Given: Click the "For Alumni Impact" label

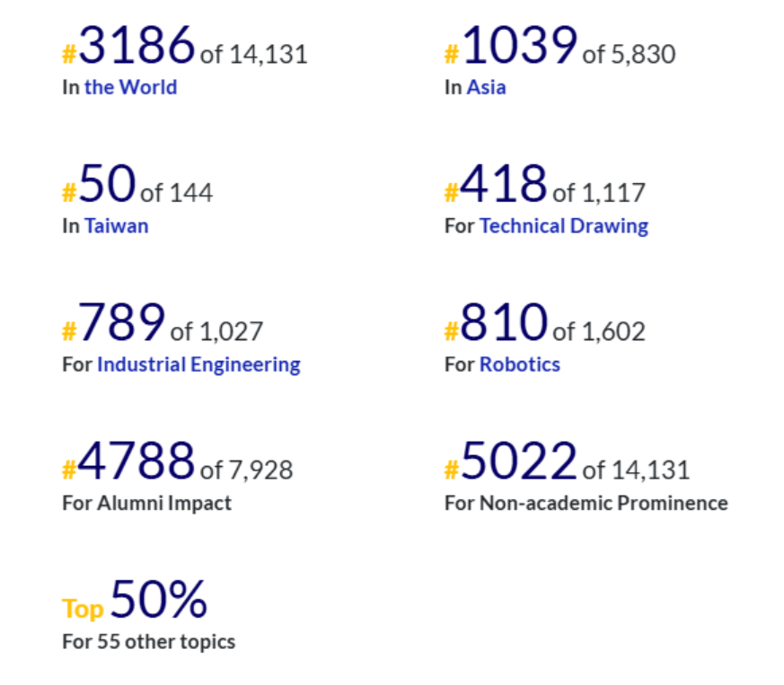Looking at the screenshot, I should click(x=146, y=503).
